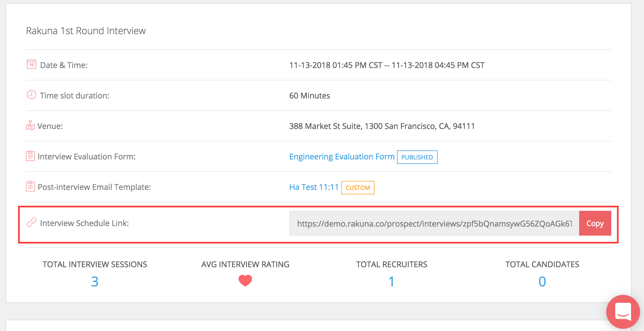Click the clipboard icon beside Post-interview Email Template
644x331 pixels.
[30, 186]
